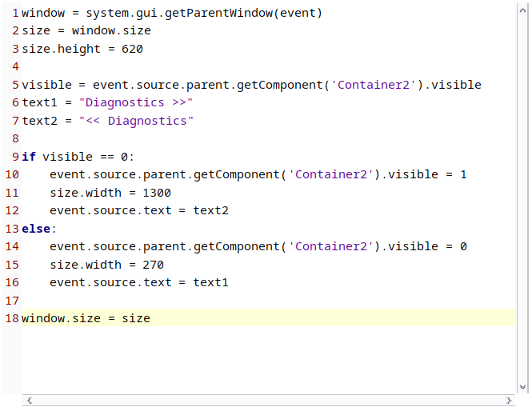Click the horizontal scrollbar right arrow

509,401
